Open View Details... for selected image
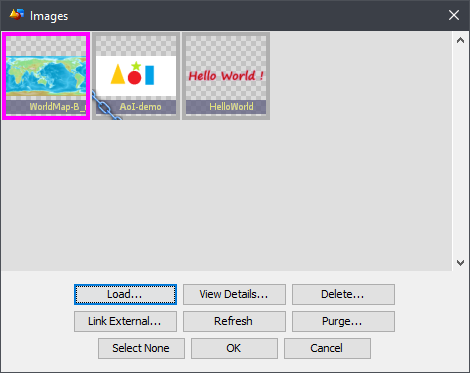 click(x=234, y=294)
